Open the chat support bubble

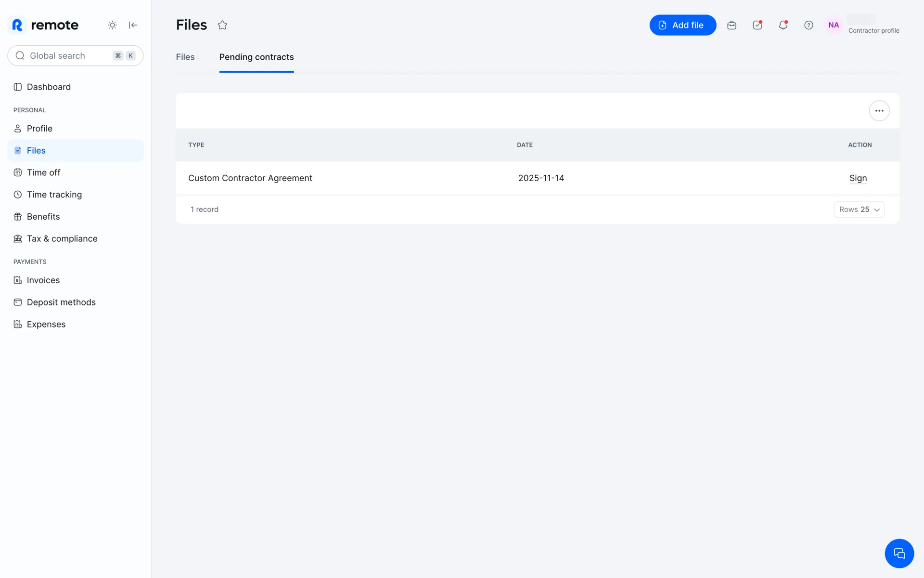(x=899, y=553)
